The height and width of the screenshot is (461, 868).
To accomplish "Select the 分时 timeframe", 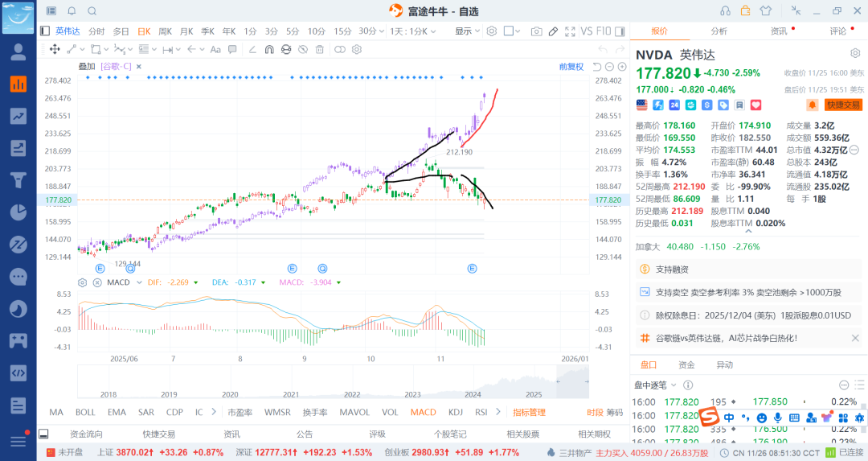I will (x=96, y=31).
